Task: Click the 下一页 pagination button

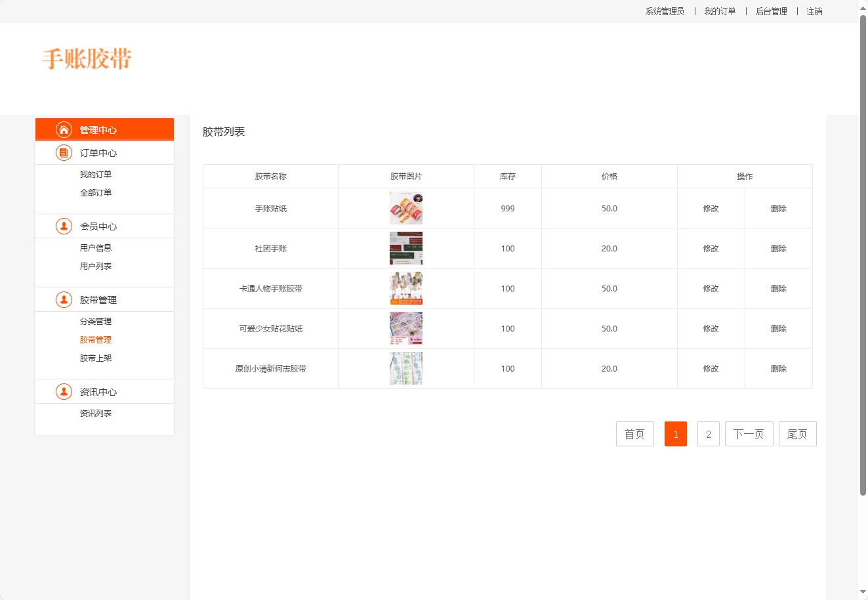Action: coord(749,433)
